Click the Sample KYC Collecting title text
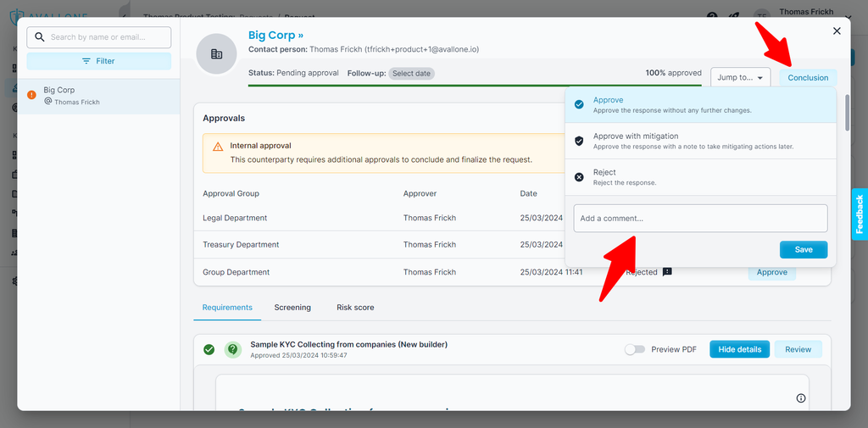Screen dimensions: 868x428 [348, 344]
